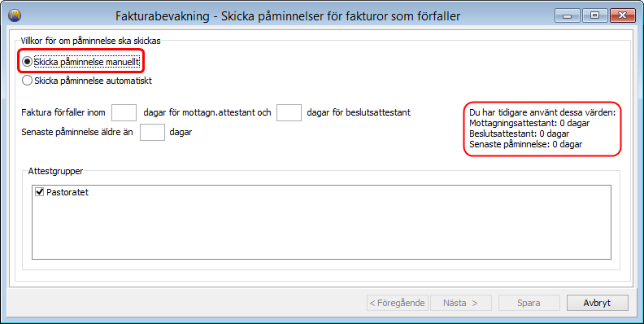The height and width of the screenshot is (324, 644).
Task: Click Senaste påminnelse äldre än field
Action: click(152, 133)
